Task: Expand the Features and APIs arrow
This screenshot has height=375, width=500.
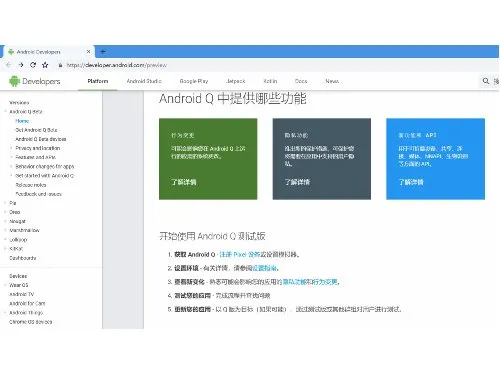Action: pos(11,157)
